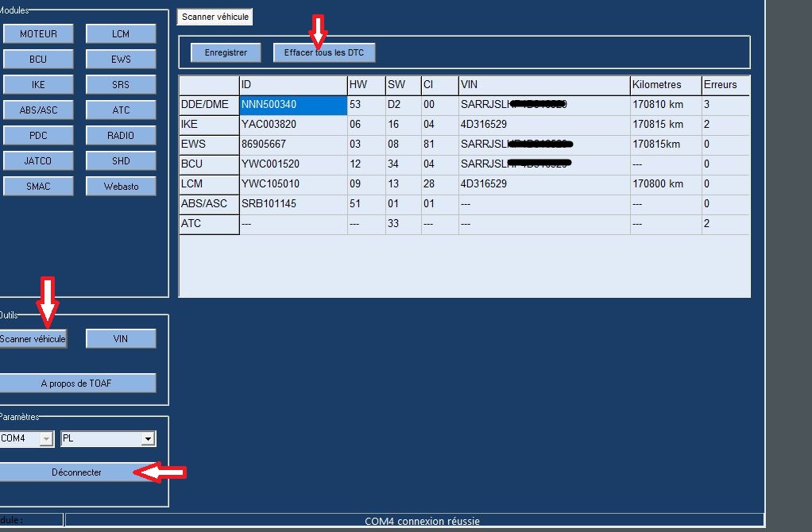Click the SRS module button
The width and height of the screenshot is (812, 532).
pyautogui.click(x=121, y=85)
